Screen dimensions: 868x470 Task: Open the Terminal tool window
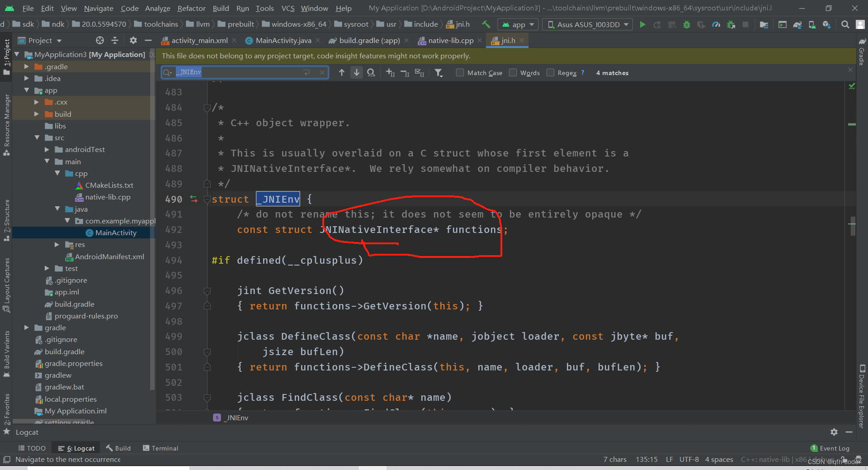click(160, 448)
